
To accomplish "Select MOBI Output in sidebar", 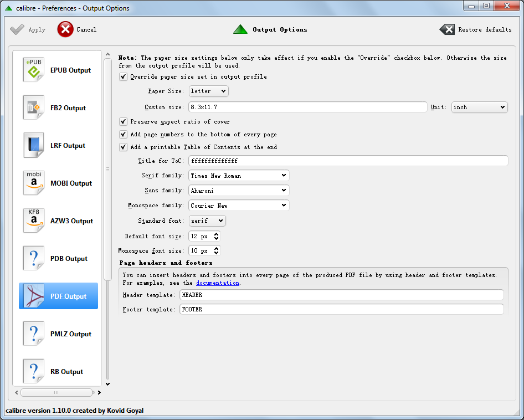I will point(59,183).
